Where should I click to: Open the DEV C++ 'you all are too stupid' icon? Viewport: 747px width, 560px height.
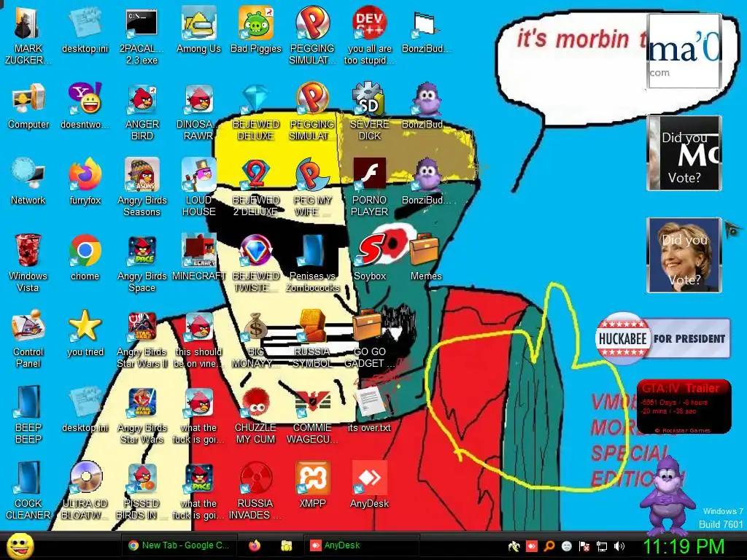point(370,34)
